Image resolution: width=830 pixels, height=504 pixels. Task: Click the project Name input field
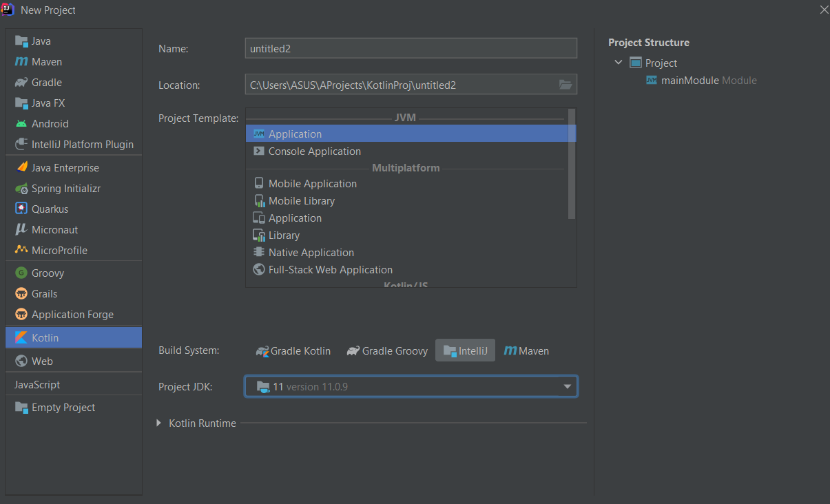point(411,48)
